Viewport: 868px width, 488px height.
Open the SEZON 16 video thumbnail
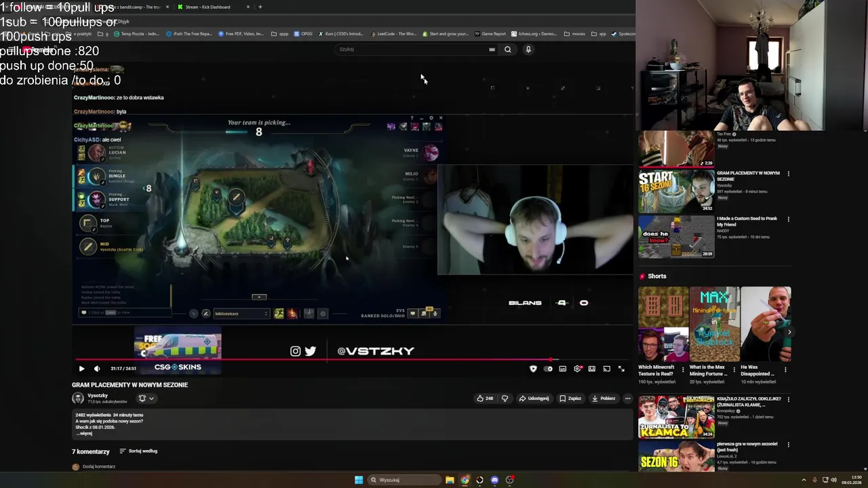pyautogui.click(x=676, y=457)
